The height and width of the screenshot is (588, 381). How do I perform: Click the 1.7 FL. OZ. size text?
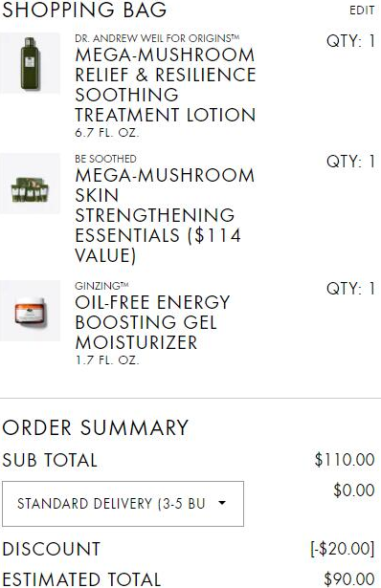coord(107,360)
